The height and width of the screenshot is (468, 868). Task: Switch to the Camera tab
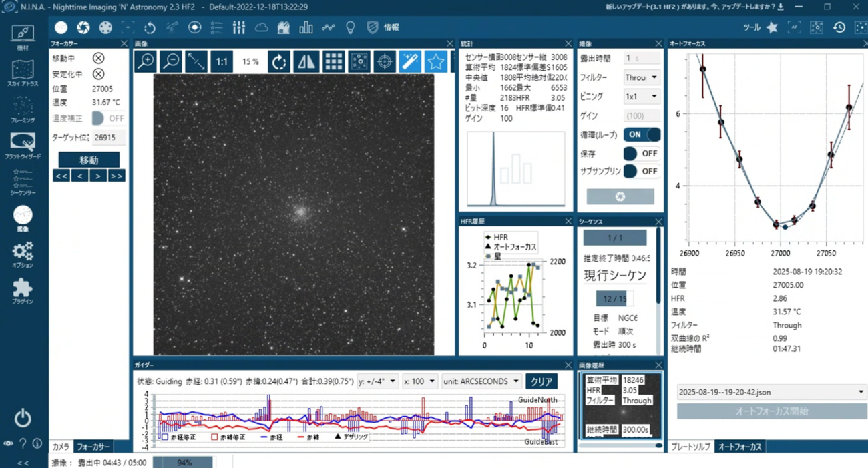click(x=61, y=446)
